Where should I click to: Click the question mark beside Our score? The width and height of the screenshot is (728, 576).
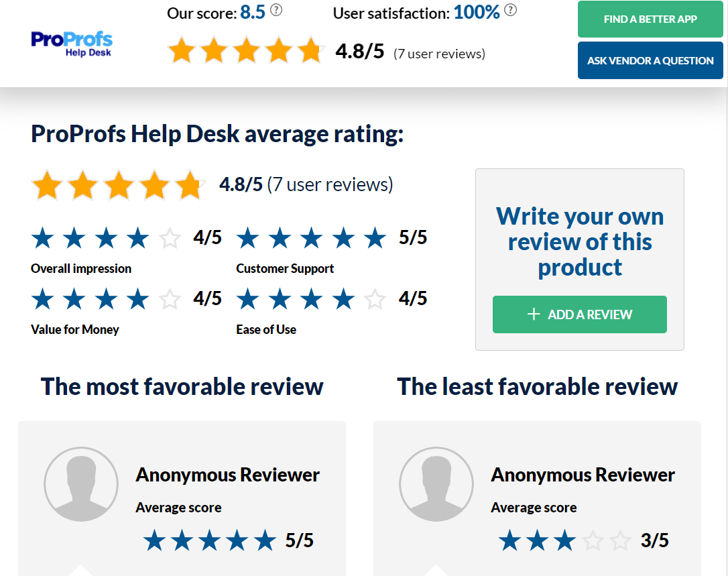tap(276, 10)
